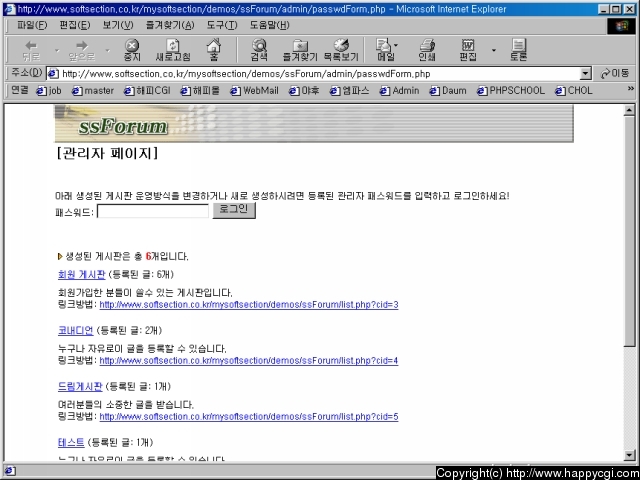Open the 야후 links-bar shortcut
Viewport: 640px width, 480px height.
[304, 91]
